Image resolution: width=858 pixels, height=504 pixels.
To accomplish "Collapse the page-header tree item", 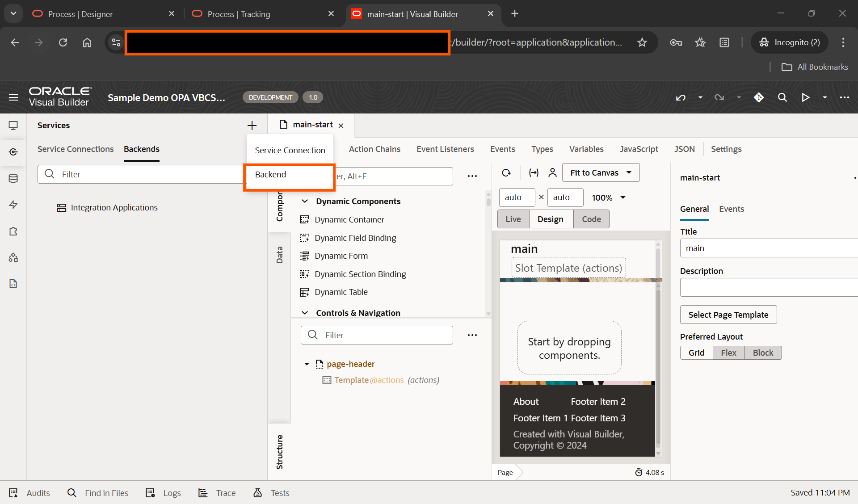I will pyautogui.click(x=307, y=364).
